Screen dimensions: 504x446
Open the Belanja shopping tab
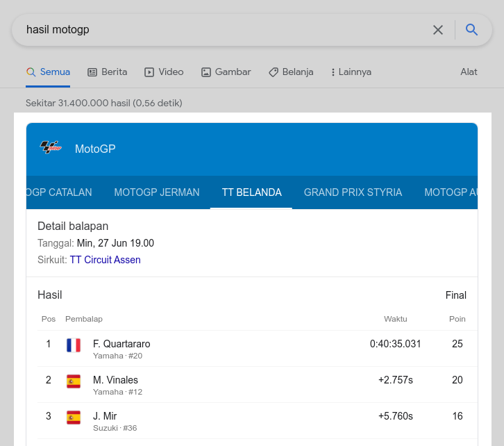291,72
